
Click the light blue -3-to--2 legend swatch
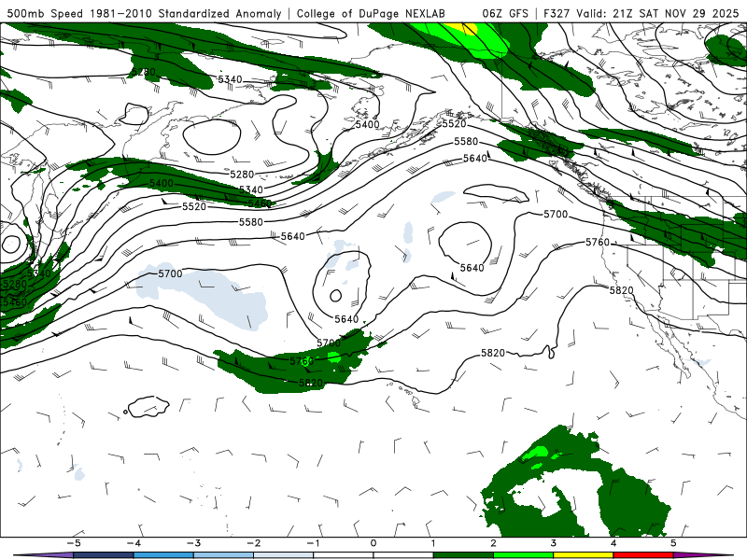pyautogui.click(x=223, y=555)
